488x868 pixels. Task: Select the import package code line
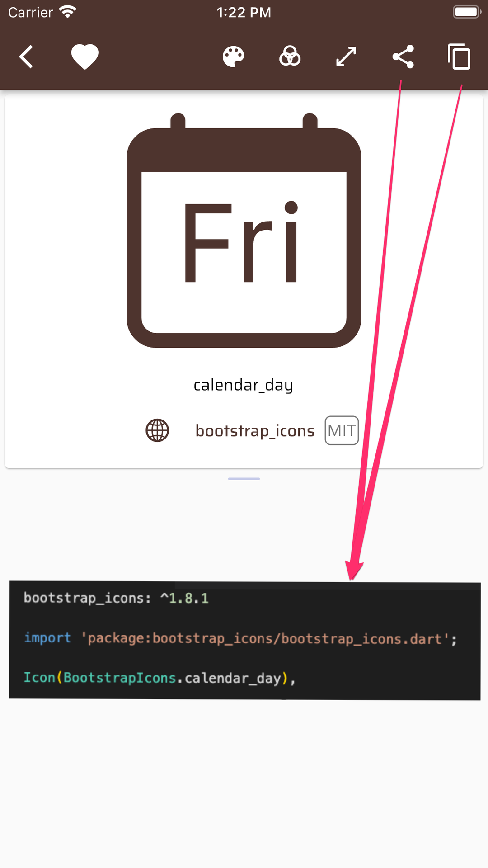tap(240, 638)
